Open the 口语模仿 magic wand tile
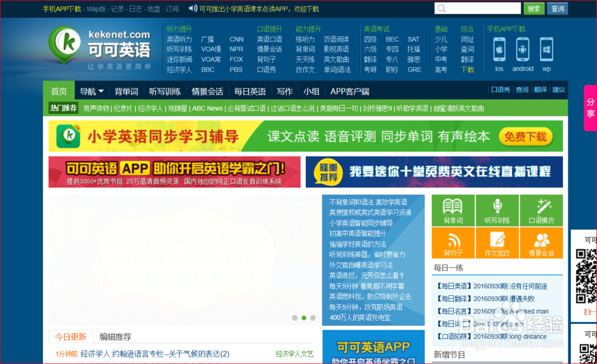This screenshot has height=364, width=597. [541, 211]
